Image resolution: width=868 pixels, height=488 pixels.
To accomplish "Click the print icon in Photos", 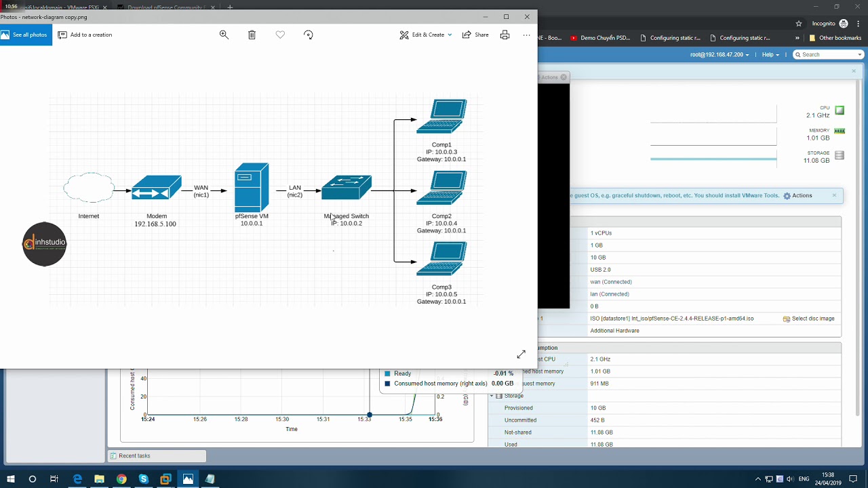I will (x=505, y=35).
